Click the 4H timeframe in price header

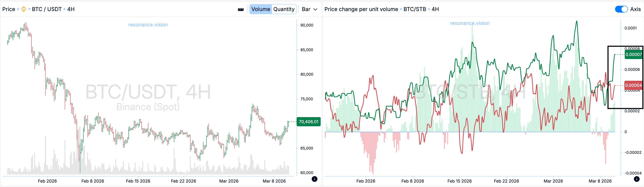71,9
